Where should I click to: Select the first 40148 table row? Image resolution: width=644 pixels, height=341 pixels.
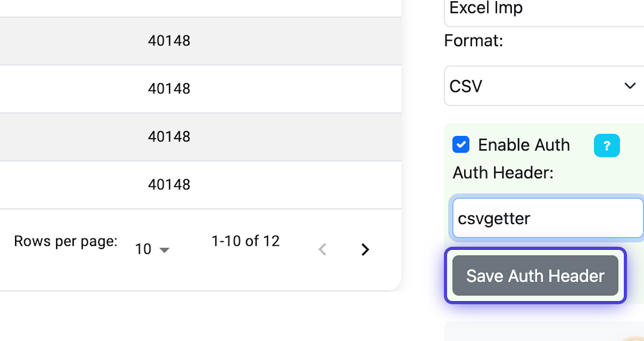coord(169,40)
